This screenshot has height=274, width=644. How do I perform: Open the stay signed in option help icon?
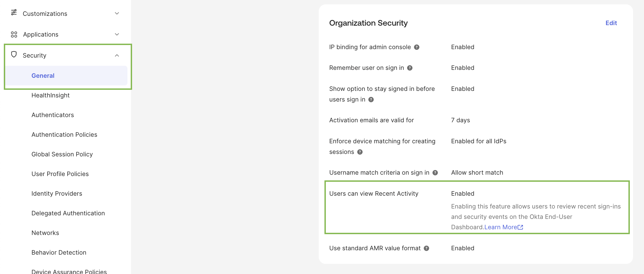click(x=371, y=100)
